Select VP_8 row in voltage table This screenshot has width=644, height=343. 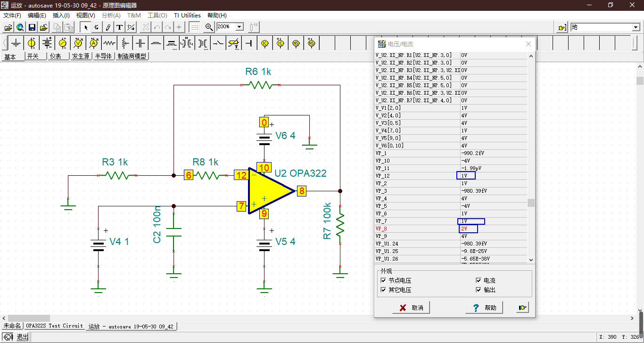[451, 229]
